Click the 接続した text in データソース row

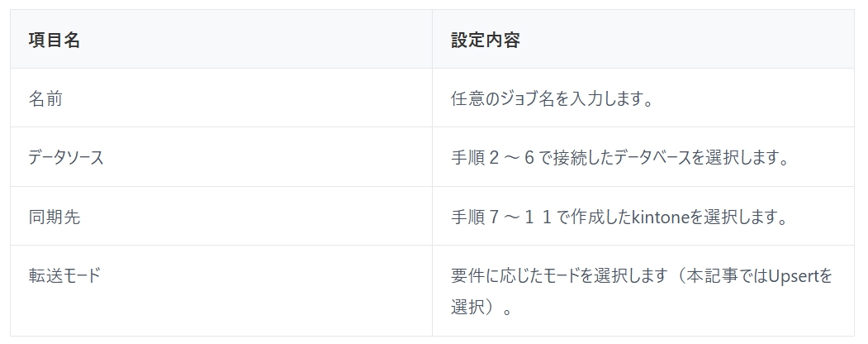[588, 158]
